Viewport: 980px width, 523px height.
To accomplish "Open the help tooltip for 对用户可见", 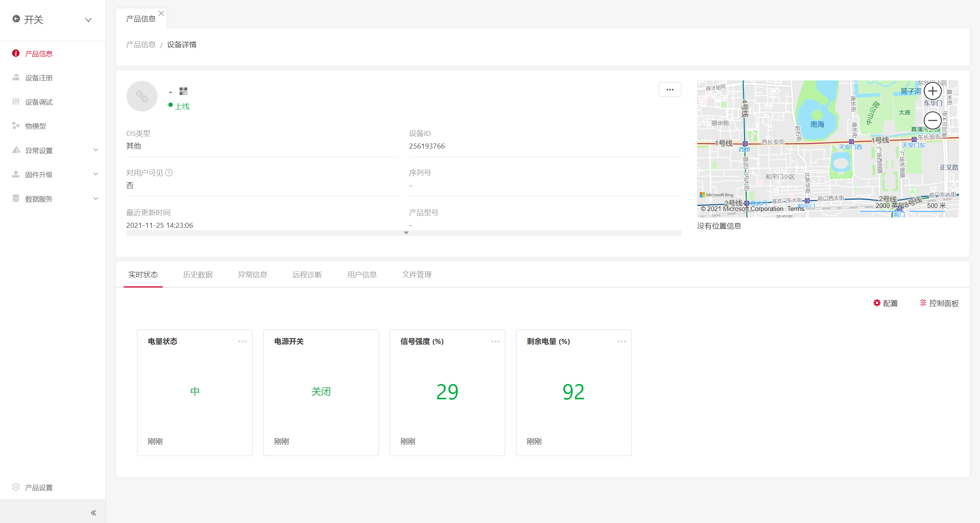I will coord(169,173).
